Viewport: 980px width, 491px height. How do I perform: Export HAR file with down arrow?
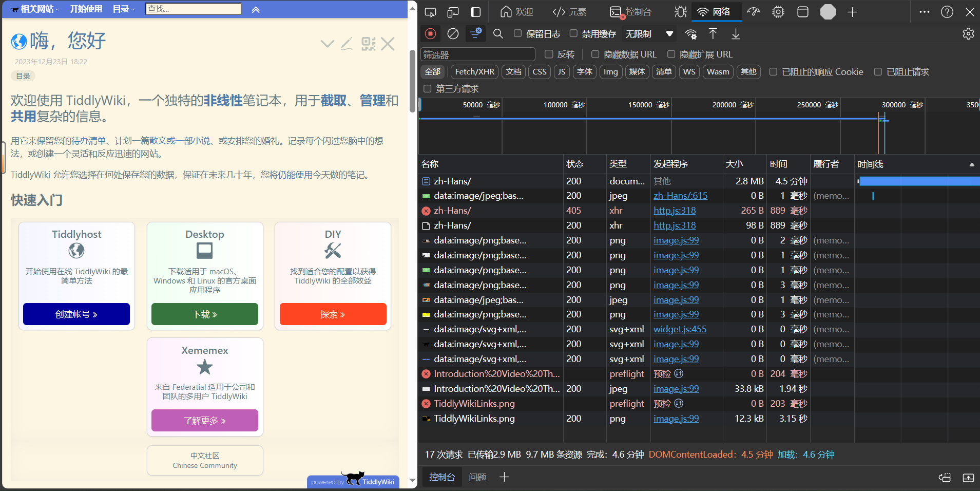[x=736, y=34]
